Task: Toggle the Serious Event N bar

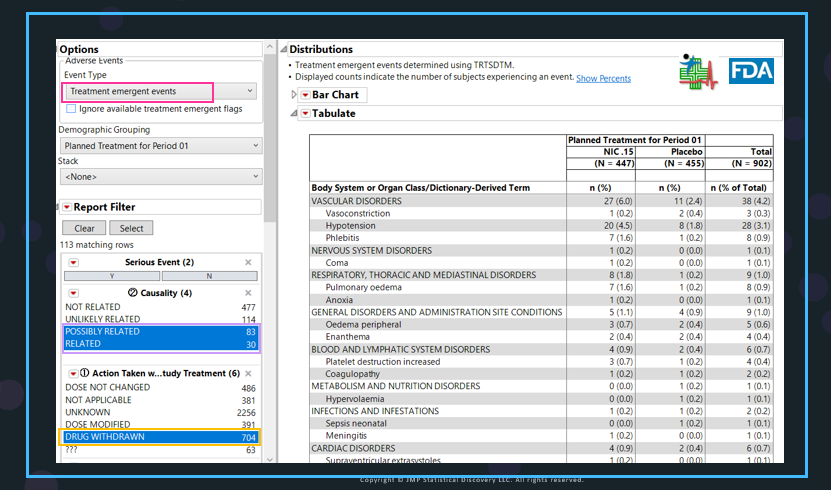Action: 209,276
